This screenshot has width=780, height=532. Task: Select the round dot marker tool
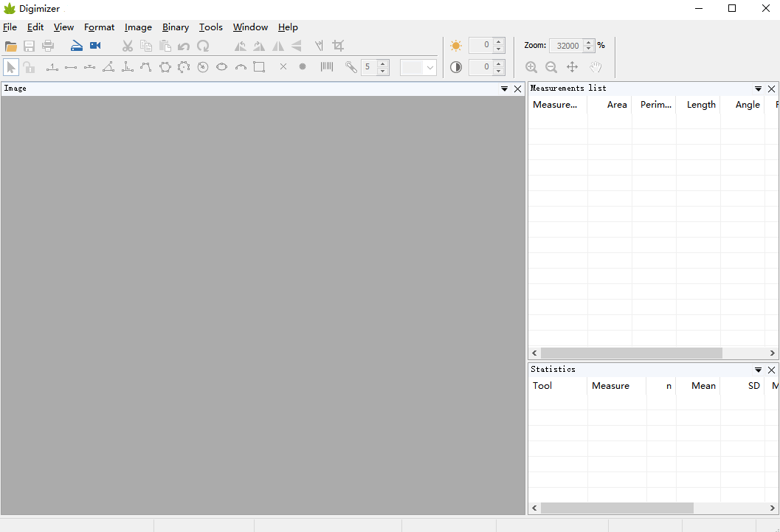tap(303, 66)
